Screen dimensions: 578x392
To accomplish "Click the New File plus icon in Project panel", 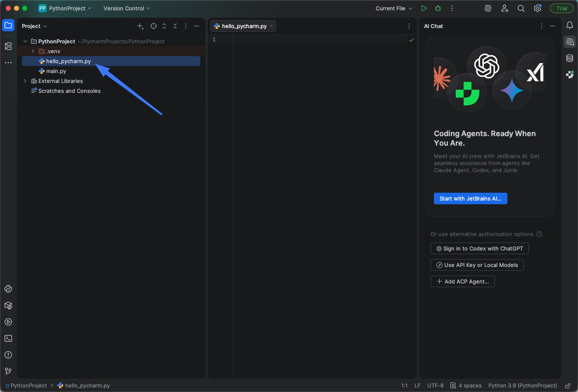I will (140, 26).
